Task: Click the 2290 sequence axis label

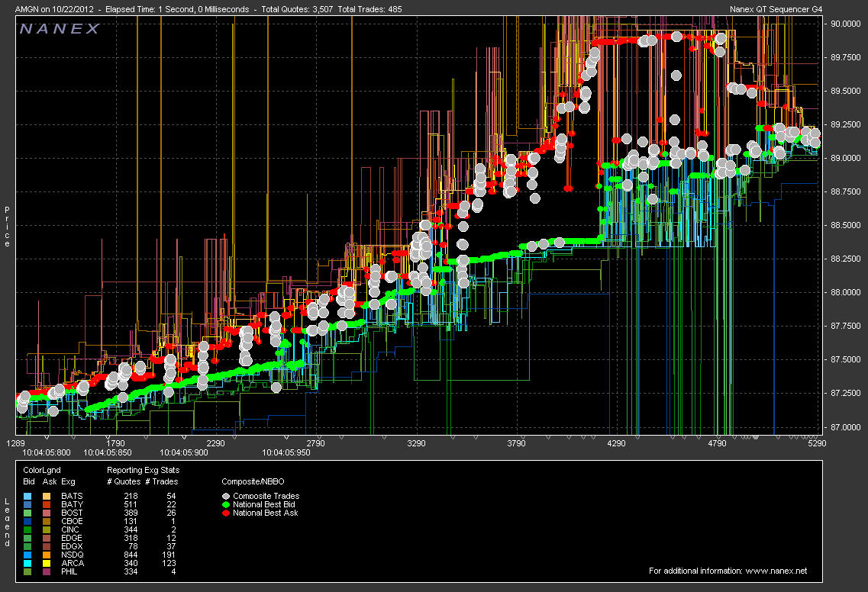Action: click(x=215, y=443)
